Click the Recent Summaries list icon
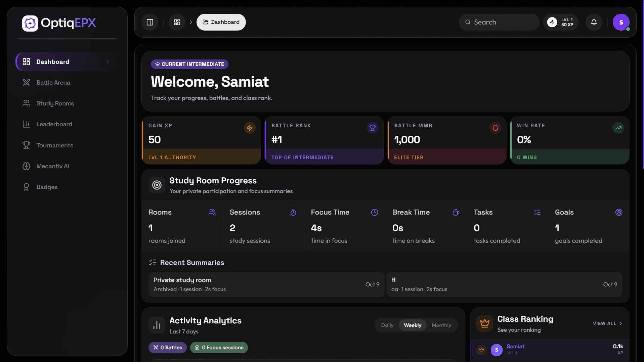The height and width of the screenshot is (362, 644). coord(153,263)
